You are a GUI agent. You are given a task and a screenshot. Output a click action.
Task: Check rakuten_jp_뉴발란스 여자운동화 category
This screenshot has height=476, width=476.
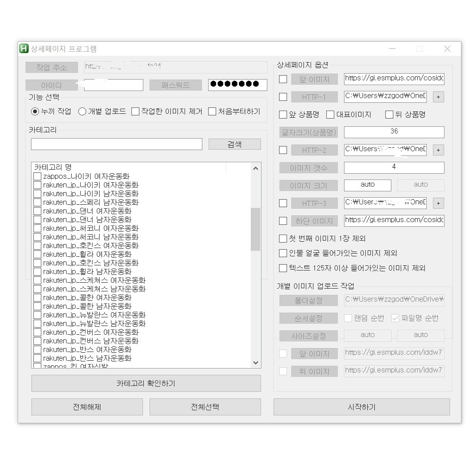tap(37, 315)
